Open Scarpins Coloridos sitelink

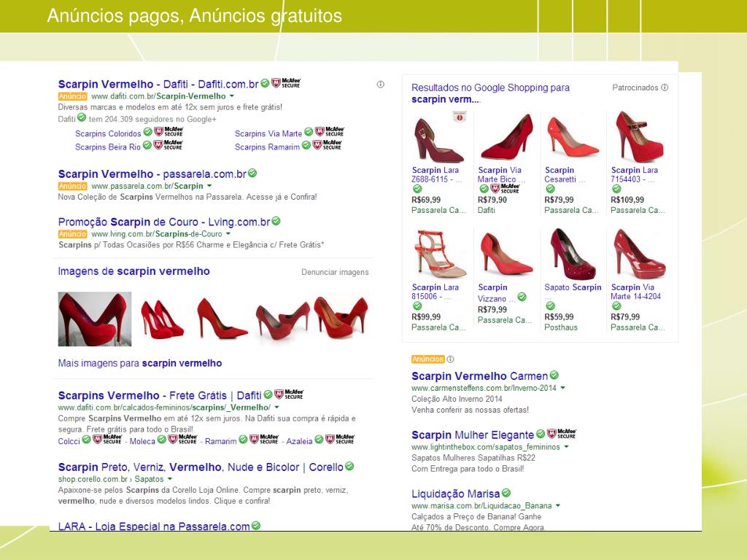(108, 134)
